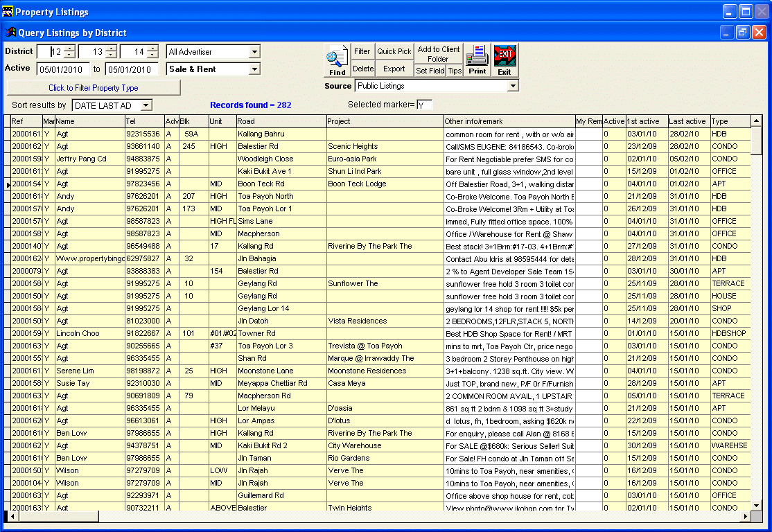The image size is (772, 532).
Task: Click the HDBSHOP type cell
Action: click(x=730, y=333)
